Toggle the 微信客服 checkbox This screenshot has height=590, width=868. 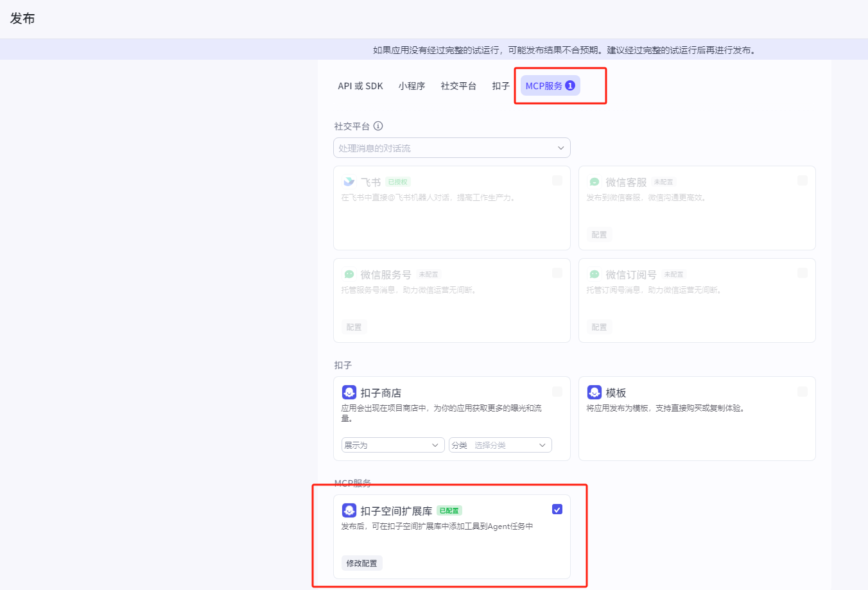[803, 181]
